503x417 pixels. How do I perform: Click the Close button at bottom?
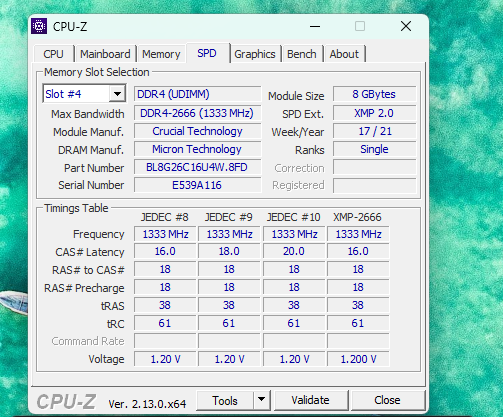(387, 400)
